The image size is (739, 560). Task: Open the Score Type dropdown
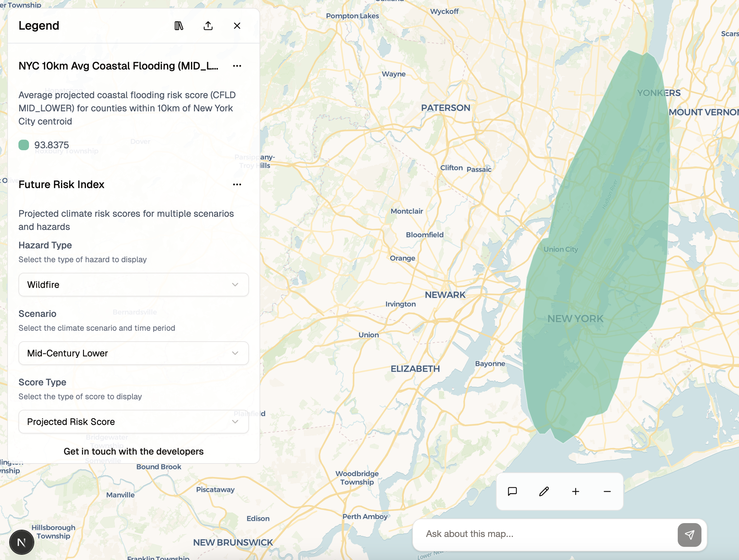click(x=133, y=422)
